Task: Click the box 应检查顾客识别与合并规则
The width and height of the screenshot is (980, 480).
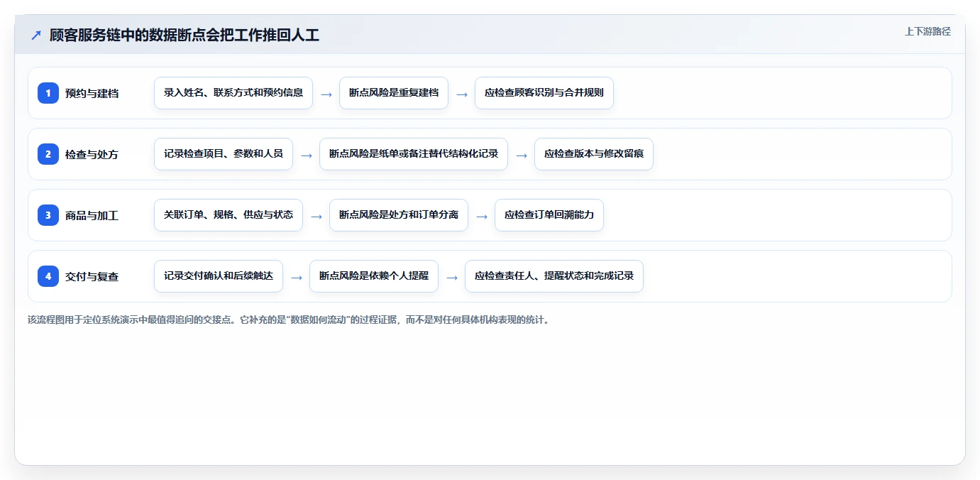Action: (544, 93)
